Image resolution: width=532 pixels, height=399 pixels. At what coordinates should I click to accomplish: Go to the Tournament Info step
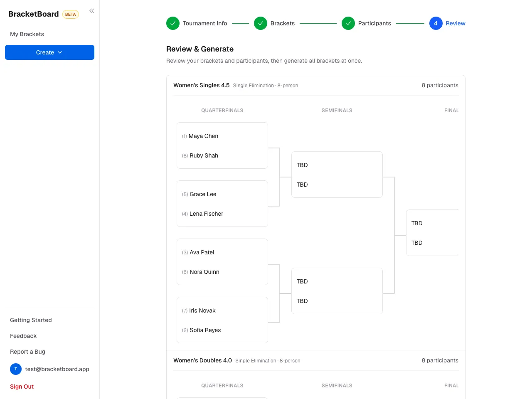click(205, 23)
